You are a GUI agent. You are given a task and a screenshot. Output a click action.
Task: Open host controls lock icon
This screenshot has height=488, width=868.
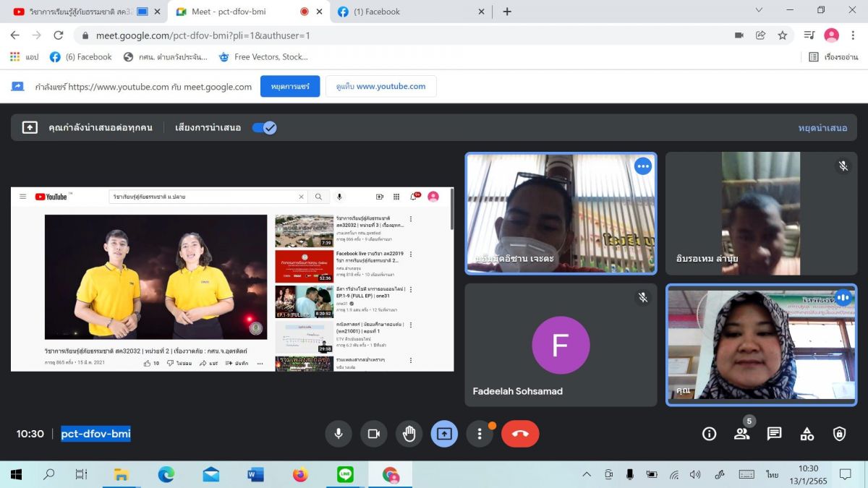point(839,434)
